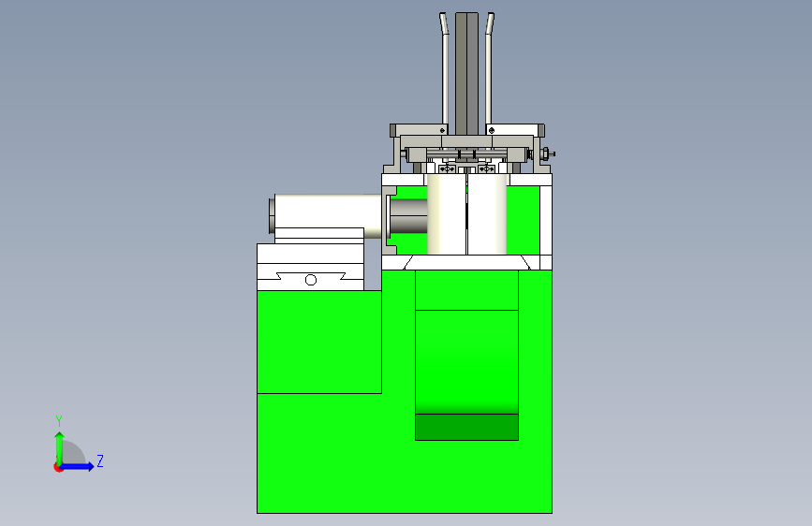Select the right cream-colored roller cylinder
812x526 pixels.
tap(487, 213)
